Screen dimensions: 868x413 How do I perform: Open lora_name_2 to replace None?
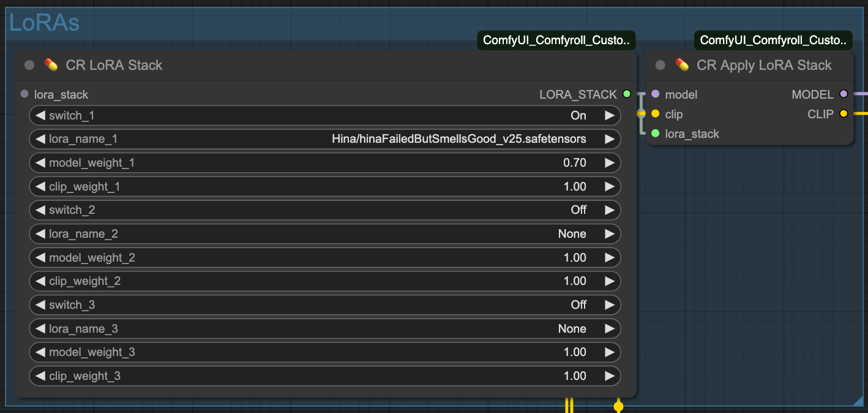[325, 233]
